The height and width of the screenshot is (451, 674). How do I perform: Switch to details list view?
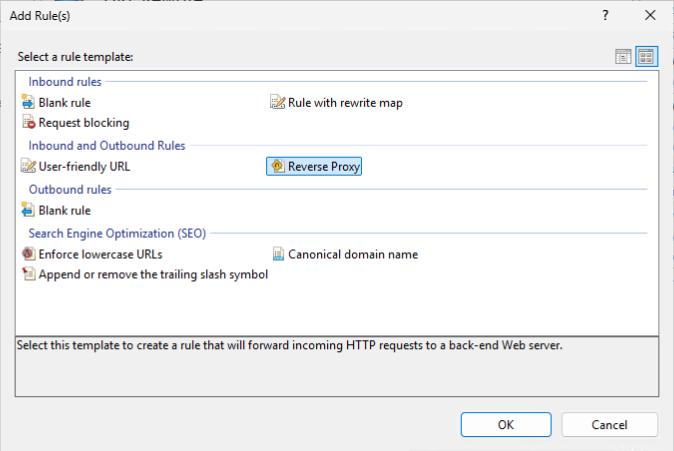tap(623, 56)
